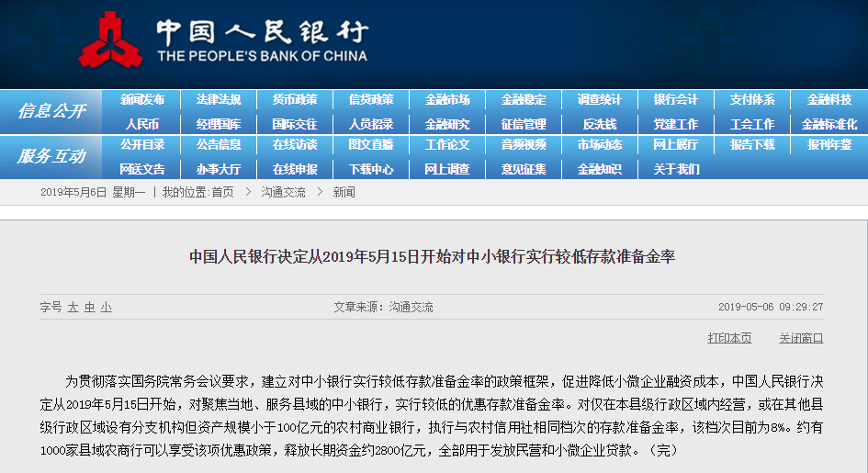Click the timestamp 2019-05-06 09:29:27

tap(771, 307)
